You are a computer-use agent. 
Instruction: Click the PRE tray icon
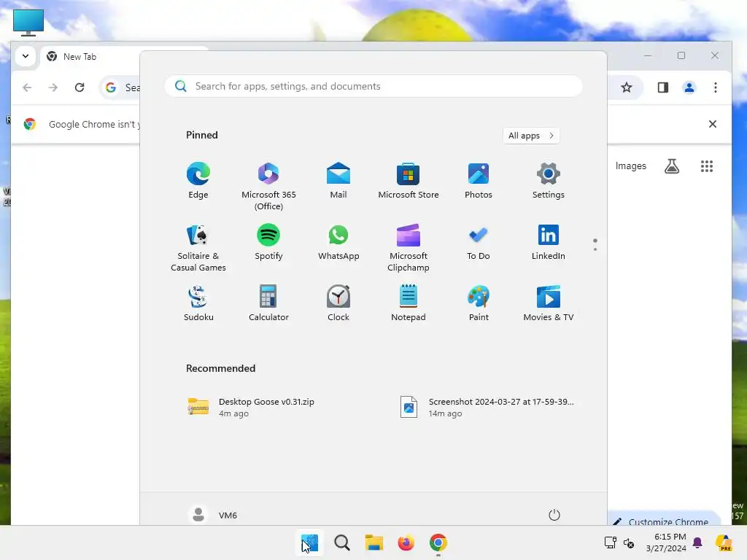(724, 542)
